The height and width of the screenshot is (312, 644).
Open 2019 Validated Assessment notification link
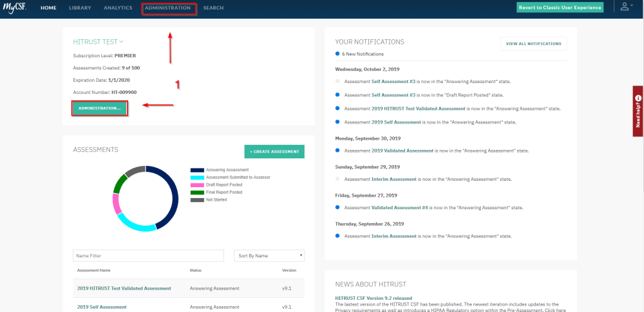(402, 151)
